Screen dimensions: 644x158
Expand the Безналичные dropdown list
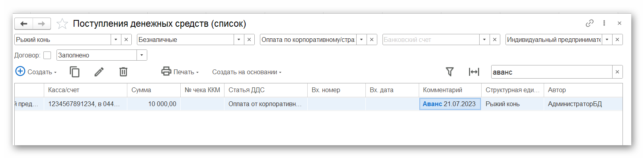[239, 39]
